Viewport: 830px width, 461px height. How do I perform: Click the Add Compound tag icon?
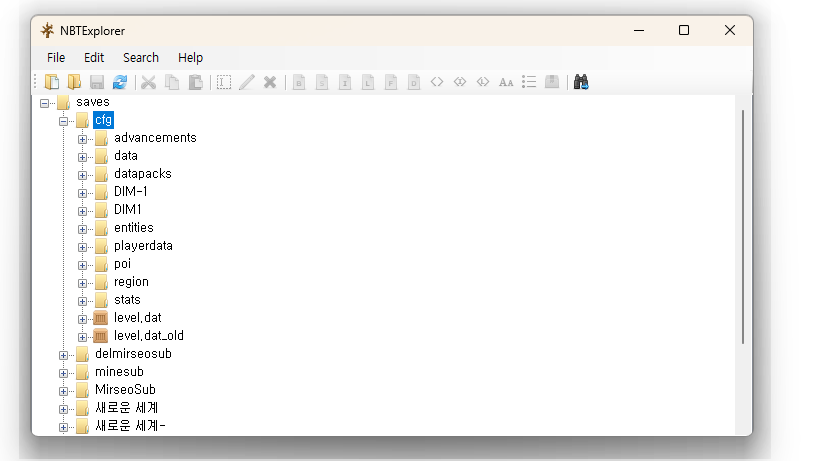[x=552, y=82]
